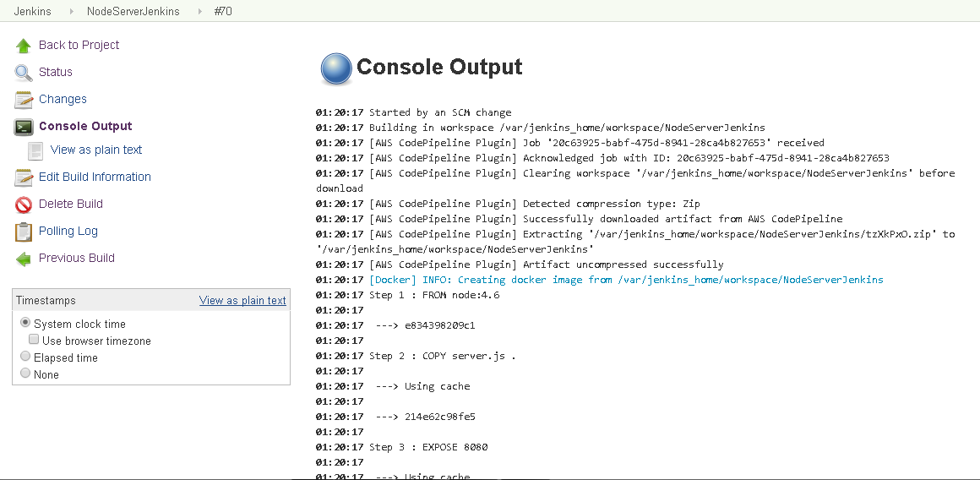Open Back to Project link

(x=79, y=45)
